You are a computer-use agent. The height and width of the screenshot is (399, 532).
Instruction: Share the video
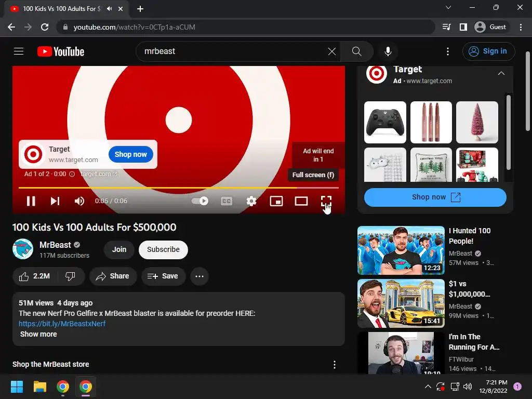113,276
